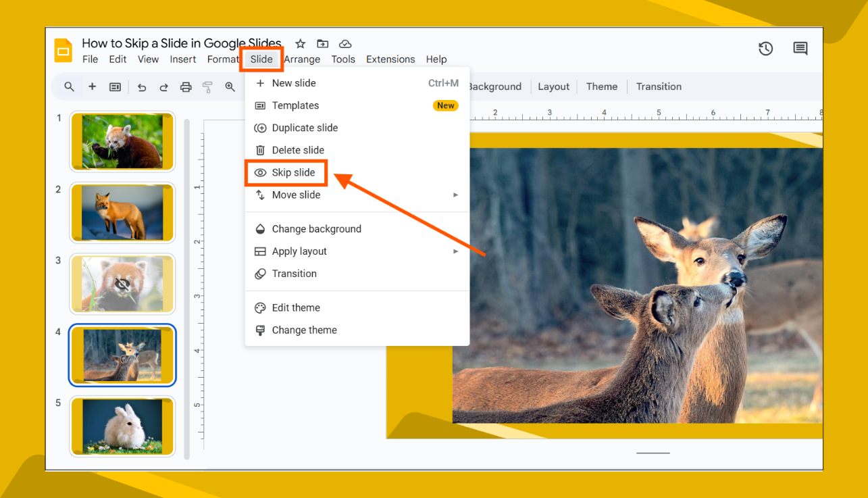
Task: Open the File menu
Action: point(90,59)
